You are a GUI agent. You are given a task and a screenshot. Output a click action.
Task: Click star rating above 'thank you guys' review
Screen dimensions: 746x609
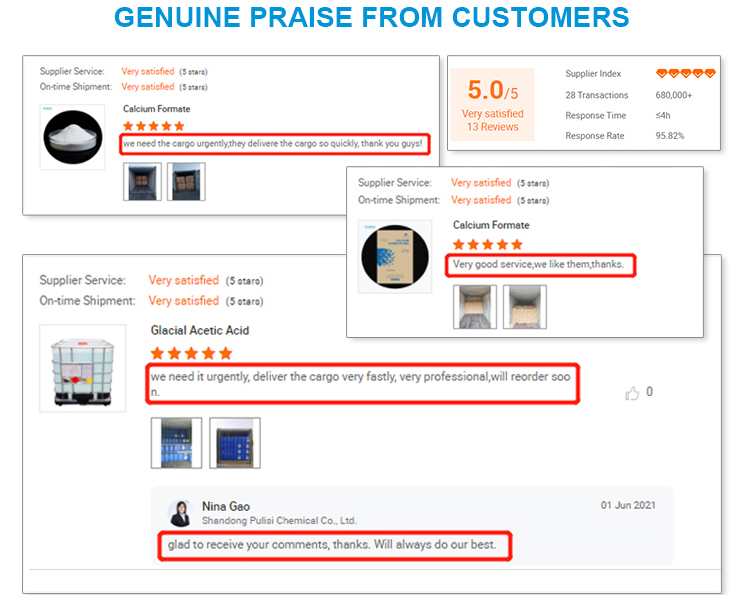[153, 126]
